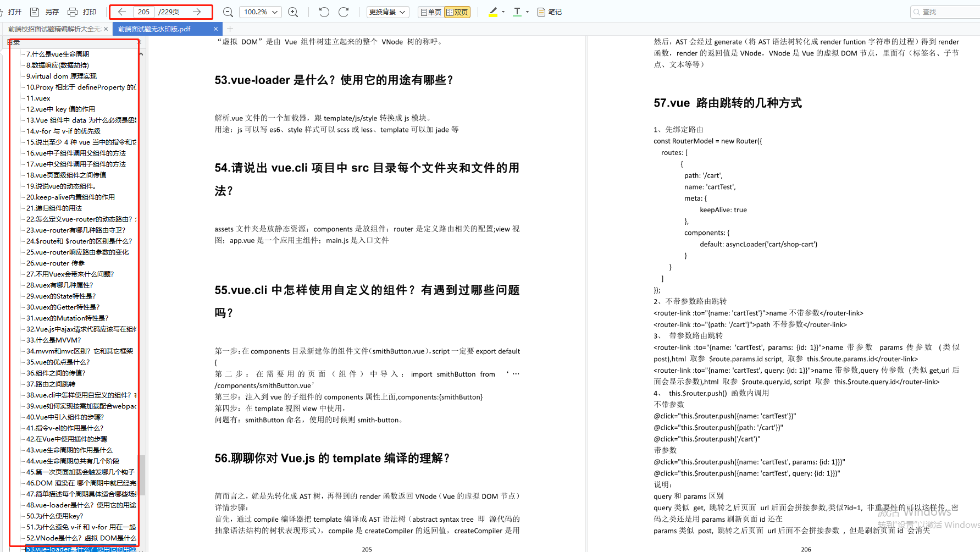
Task: Zoom out with the magnifier minus icon
Action: 228,12
